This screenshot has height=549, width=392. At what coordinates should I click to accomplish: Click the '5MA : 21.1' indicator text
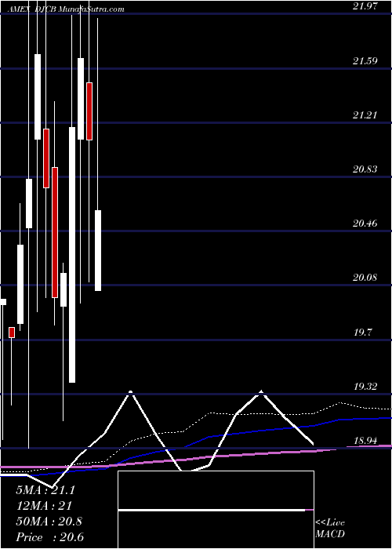coord(45,490)
